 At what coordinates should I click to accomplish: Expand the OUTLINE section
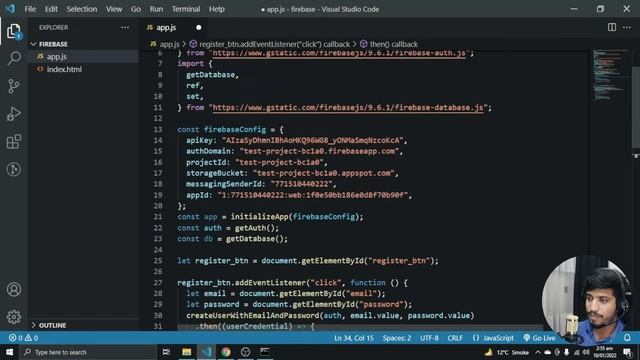pyautogui.click(x=52, y=325)
